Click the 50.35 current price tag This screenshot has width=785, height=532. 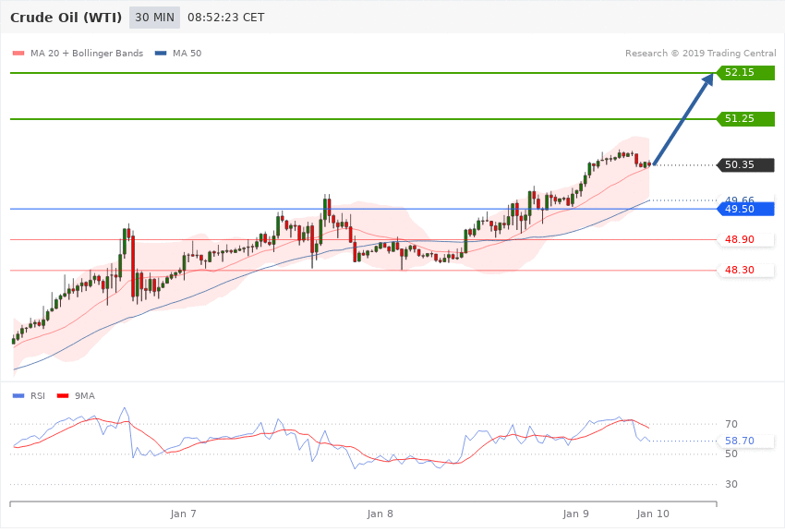coord(746,164)
